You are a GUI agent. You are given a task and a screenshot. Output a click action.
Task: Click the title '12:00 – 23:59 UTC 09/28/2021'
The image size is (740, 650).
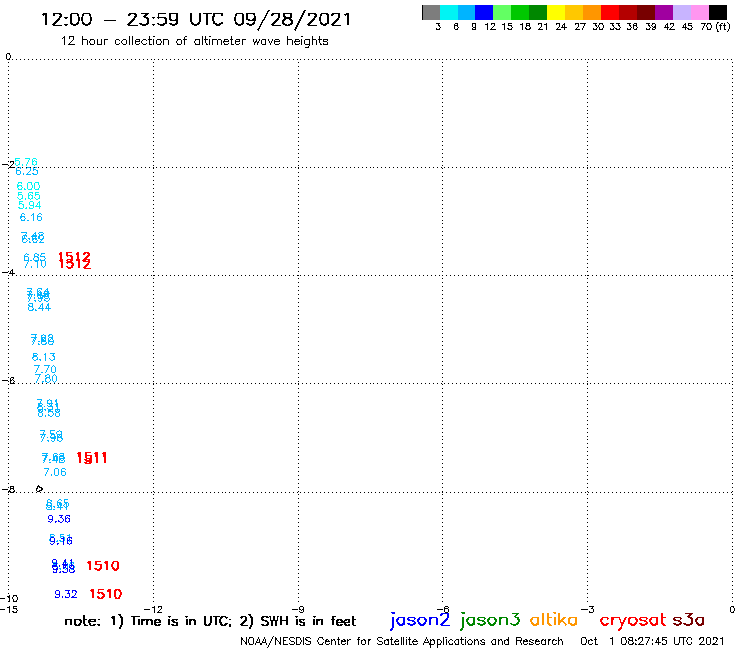click(x=196, y=20)
